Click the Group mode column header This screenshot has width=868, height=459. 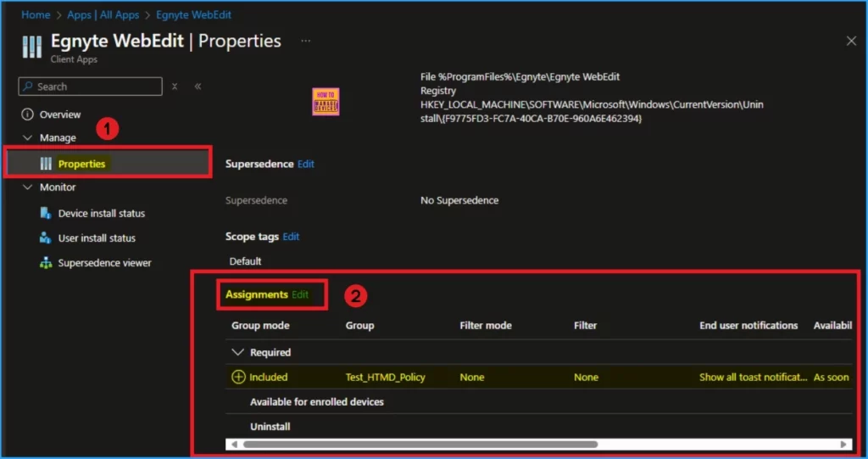point(260,326)
